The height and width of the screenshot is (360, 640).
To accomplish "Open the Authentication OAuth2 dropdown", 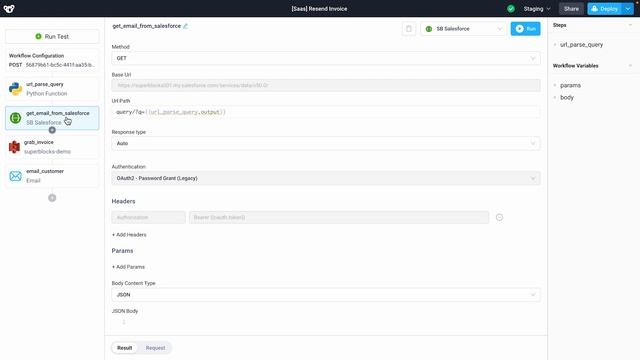I will tap(326, 178).
